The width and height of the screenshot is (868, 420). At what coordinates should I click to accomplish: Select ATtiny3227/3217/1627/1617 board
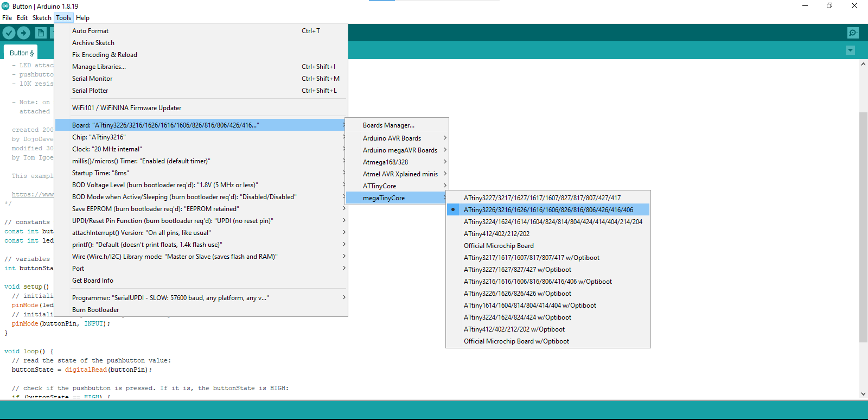(x=548, y=198)
